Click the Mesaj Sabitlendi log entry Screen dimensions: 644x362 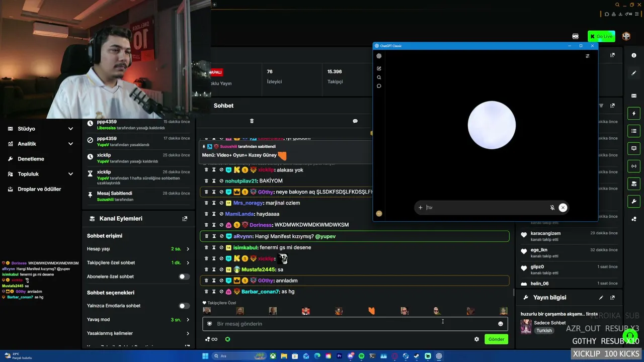tap(138, 196)
